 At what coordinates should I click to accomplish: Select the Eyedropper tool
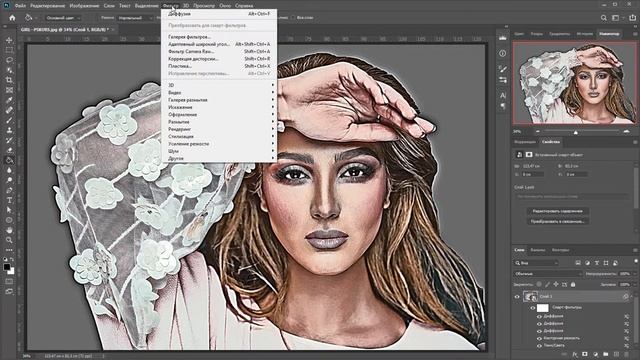tap(9, 100)
